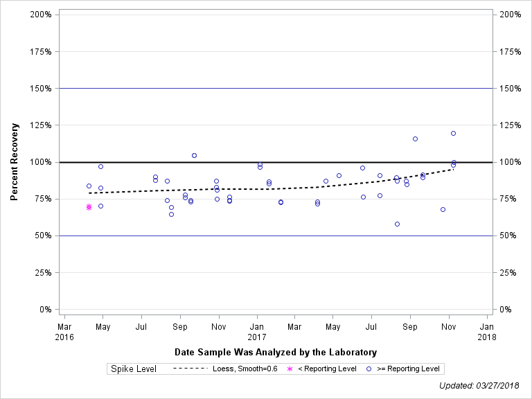Click the 'Nov' label before Jan 2018
532x399 pixels.
[x=449, y=327]
